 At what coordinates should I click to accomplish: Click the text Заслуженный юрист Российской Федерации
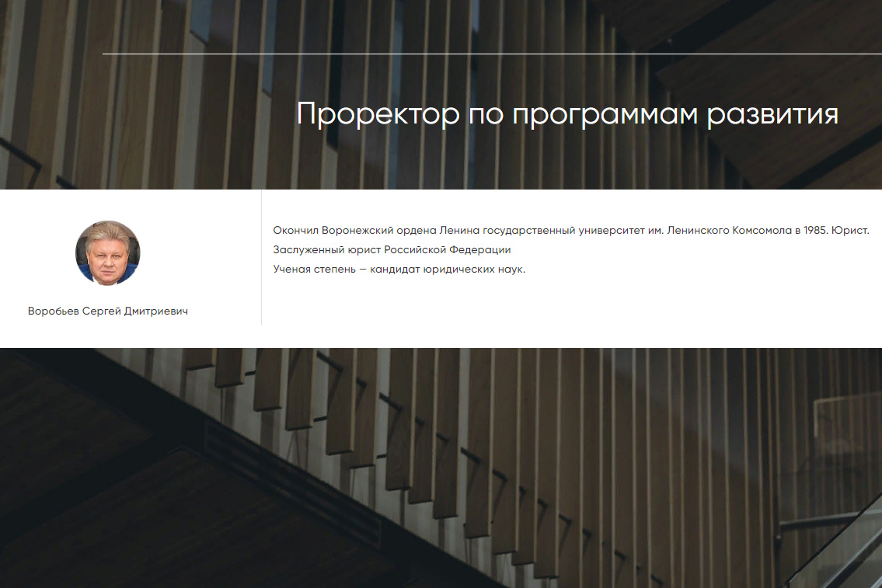392,249
